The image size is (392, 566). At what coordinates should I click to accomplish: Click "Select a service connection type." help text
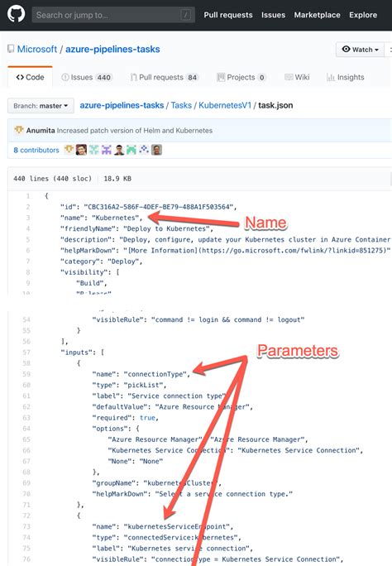point(224,494)
